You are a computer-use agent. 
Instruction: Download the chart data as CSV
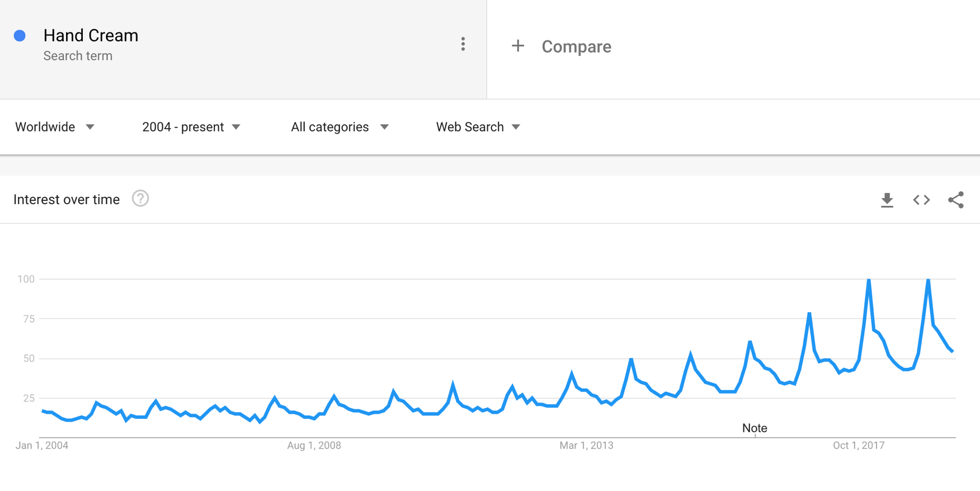pyautogui.click(x=887, y=200)
